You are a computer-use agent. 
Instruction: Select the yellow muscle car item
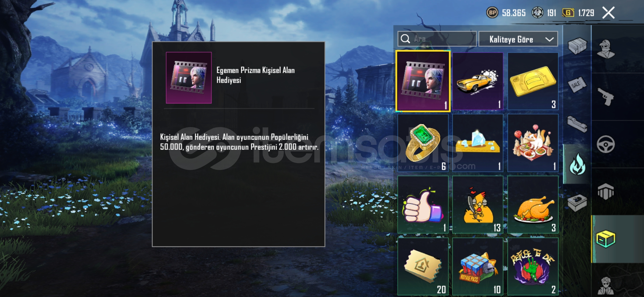click(x=478, y=81)
